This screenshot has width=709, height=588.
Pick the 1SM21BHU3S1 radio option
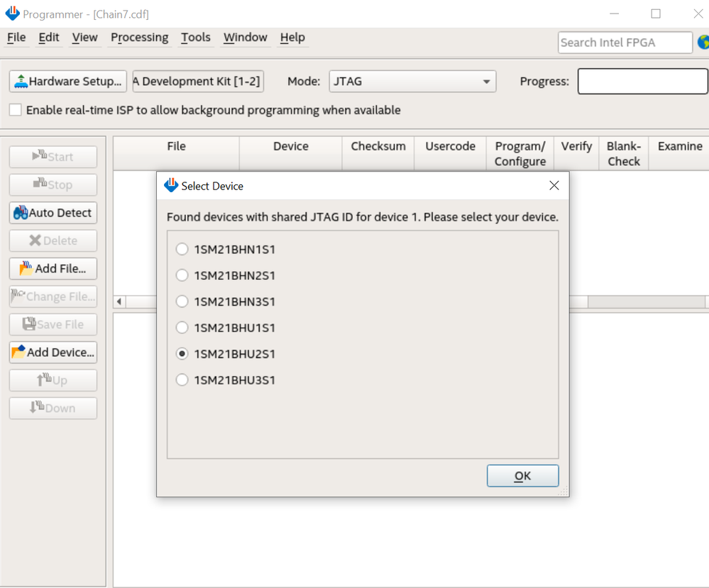tap(182, 380)
